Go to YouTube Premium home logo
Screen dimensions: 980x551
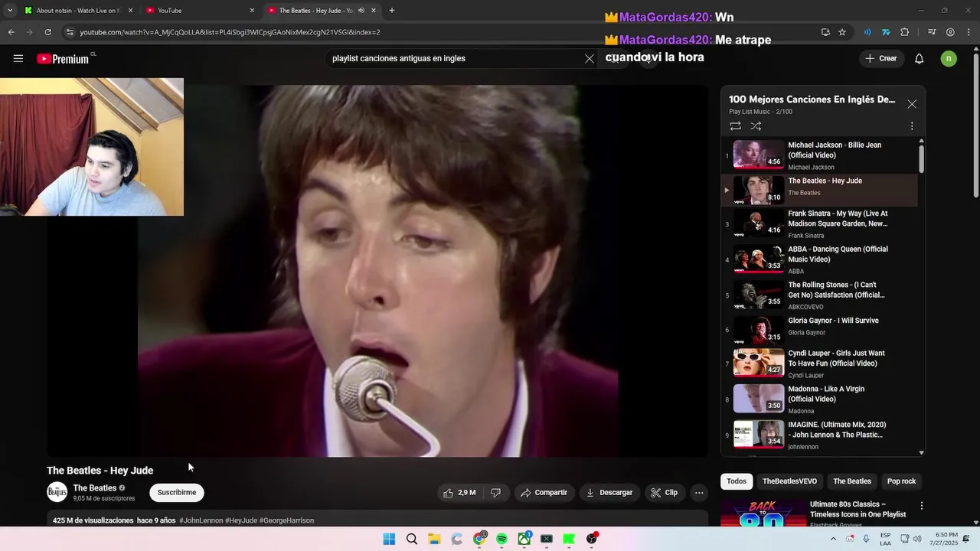click(66, 58)
